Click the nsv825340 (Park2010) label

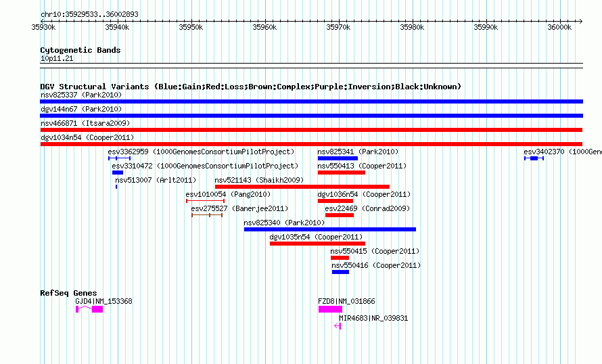click(284, 223)
